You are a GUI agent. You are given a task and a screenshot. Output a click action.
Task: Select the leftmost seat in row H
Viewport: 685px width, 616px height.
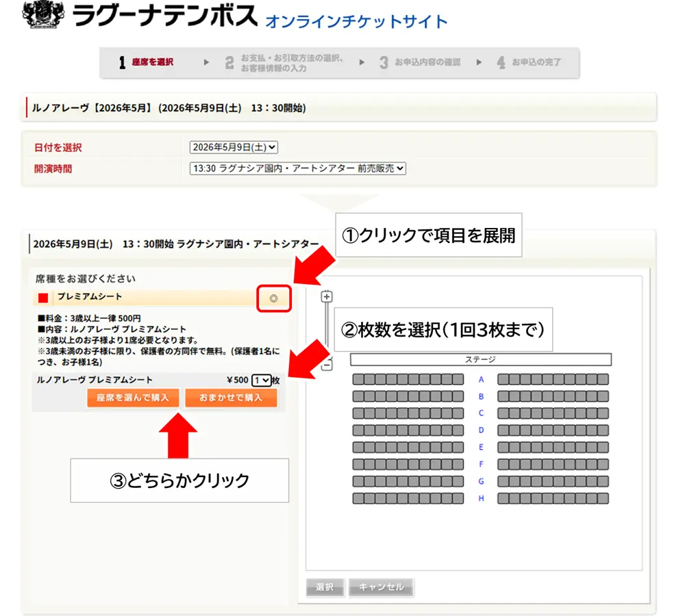(358, 498)
